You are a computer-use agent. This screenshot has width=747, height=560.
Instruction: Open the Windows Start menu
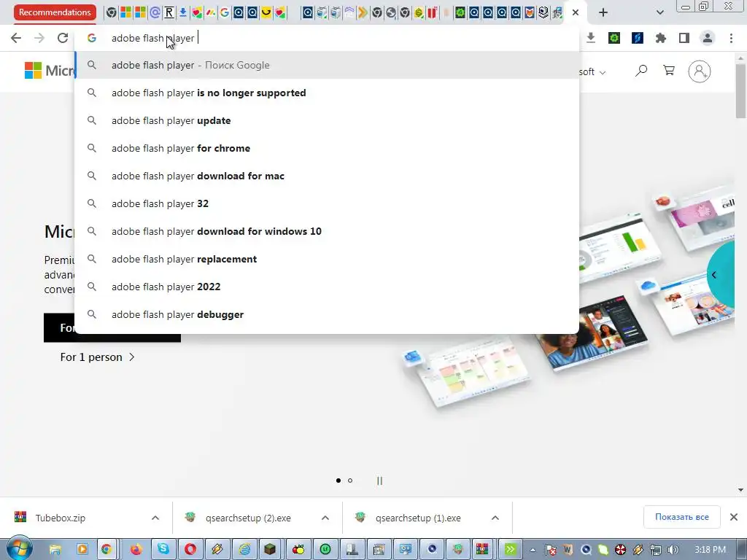coord(20,548)
